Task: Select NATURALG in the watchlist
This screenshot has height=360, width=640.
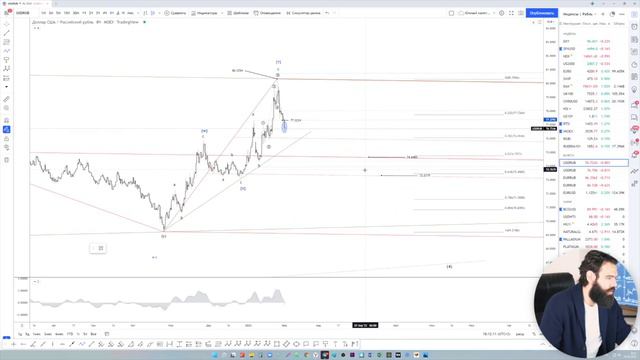Action: click(x=594, y=232)
